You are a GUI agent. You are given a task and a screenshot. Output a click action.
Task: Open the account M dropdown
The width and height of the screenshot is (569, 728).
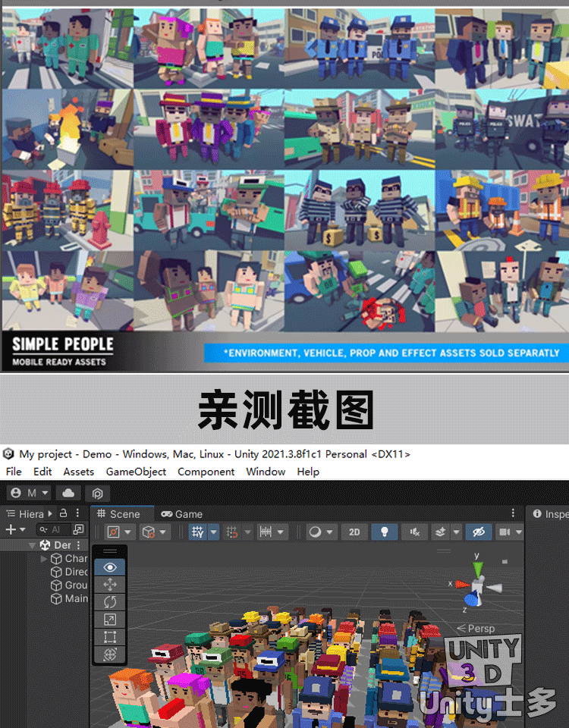click(x=25, y=493)
